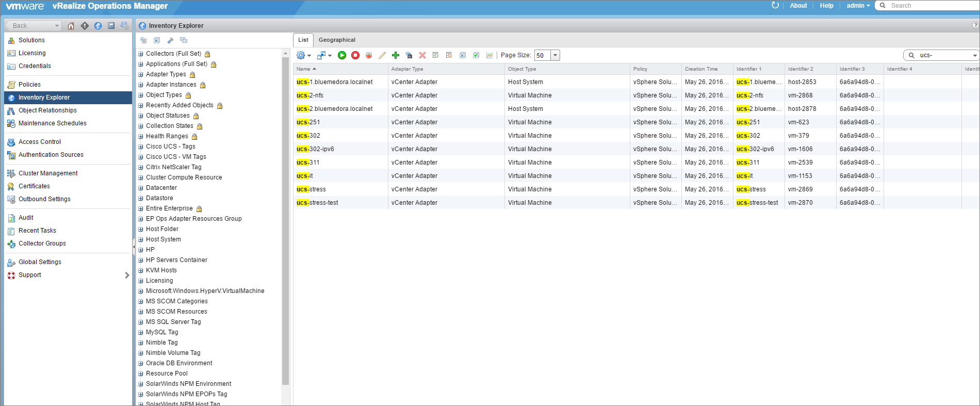Viewport: 980px width, 406px height.
Task: Click the tag tree vertical scrollbar
Action: (285, 221)
